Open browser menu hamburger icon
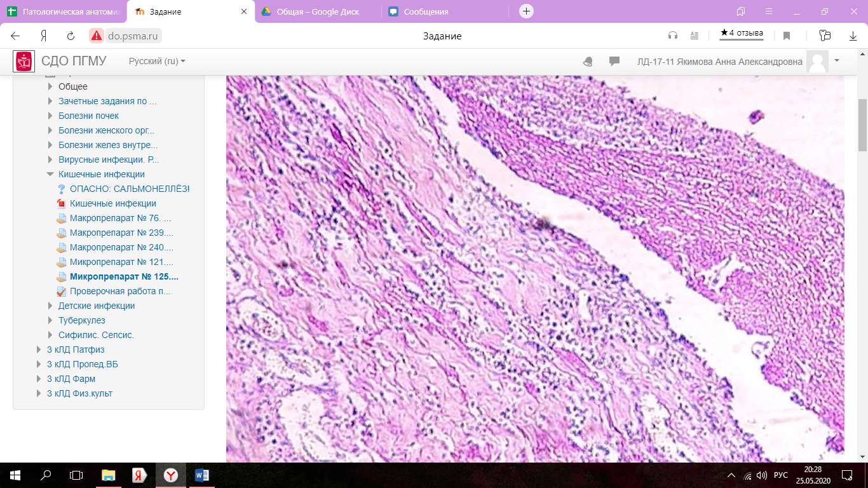Viewport: 868px width, 488px height. tap(769, 11)
